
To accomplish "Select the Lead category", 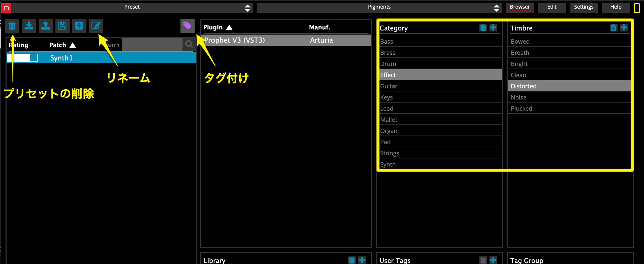I will [x=441, y=108].
